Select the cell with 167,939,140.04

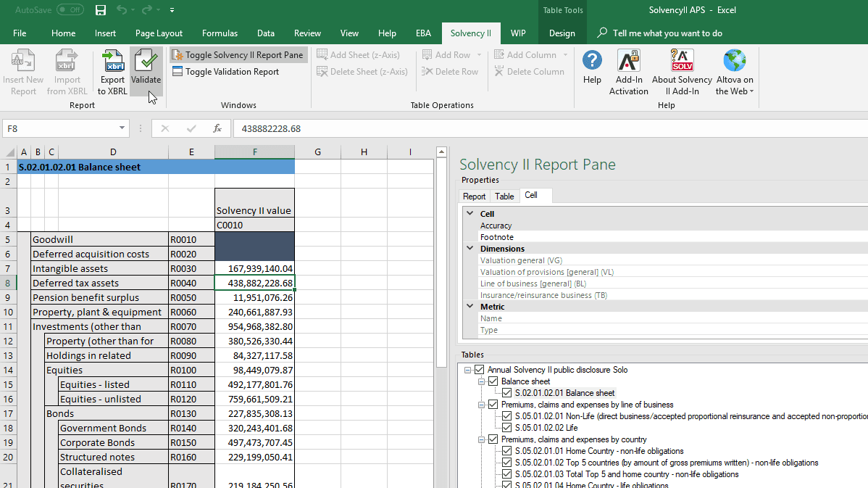[254, 268]
